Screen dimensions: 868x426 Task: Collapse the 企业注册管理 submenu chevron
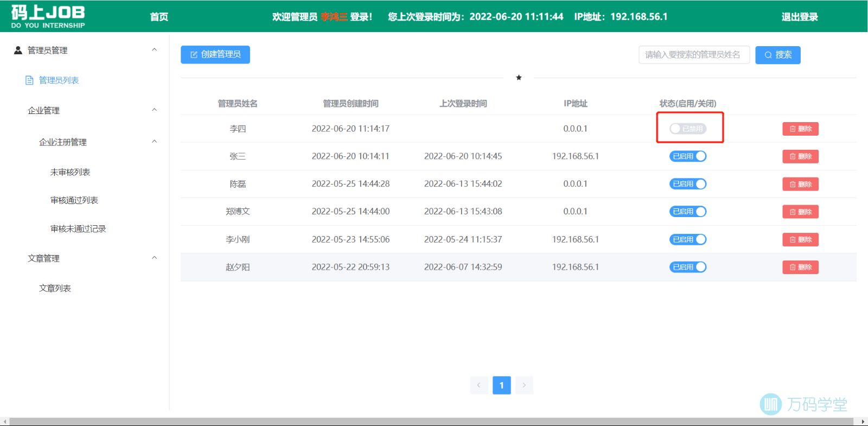[154, 142]
